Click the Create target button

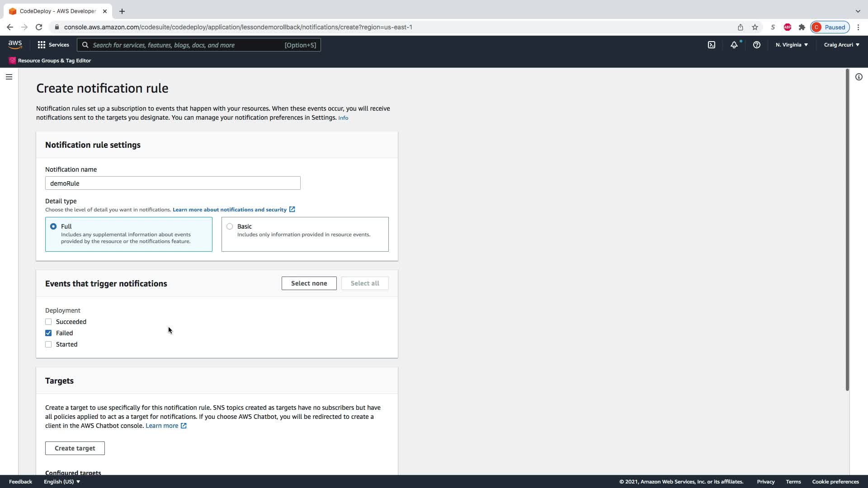click(x=75, y=448)
